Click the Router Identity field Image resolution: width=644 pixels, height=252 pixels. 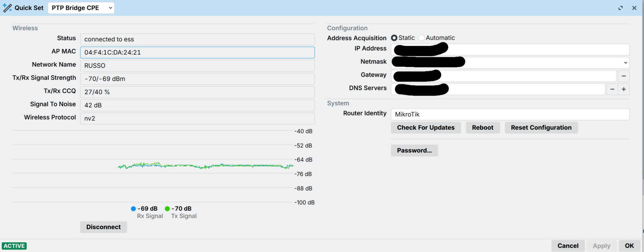tap(510, 114)
